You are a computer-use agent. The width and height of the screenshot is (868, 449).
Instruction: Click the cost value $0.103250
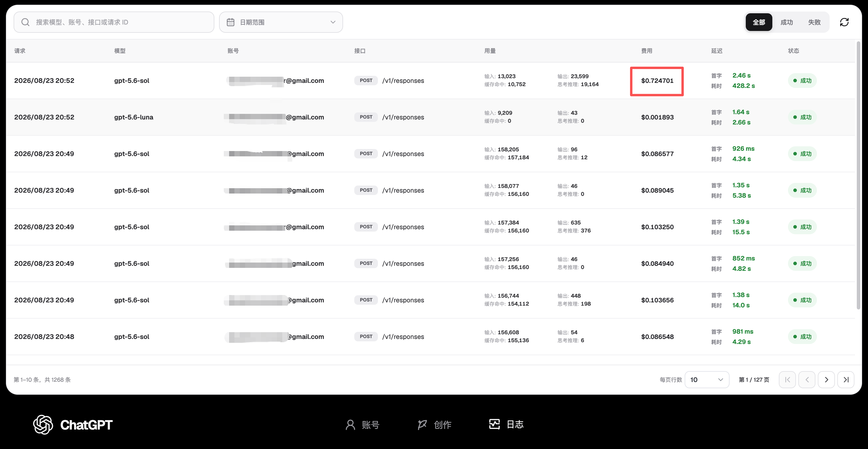657,227
